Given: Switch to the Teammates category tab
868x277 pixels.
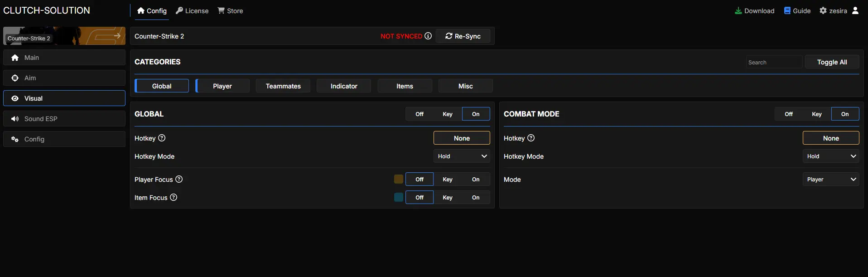Looking at the screenshot, I should click(x=283, y=86).
